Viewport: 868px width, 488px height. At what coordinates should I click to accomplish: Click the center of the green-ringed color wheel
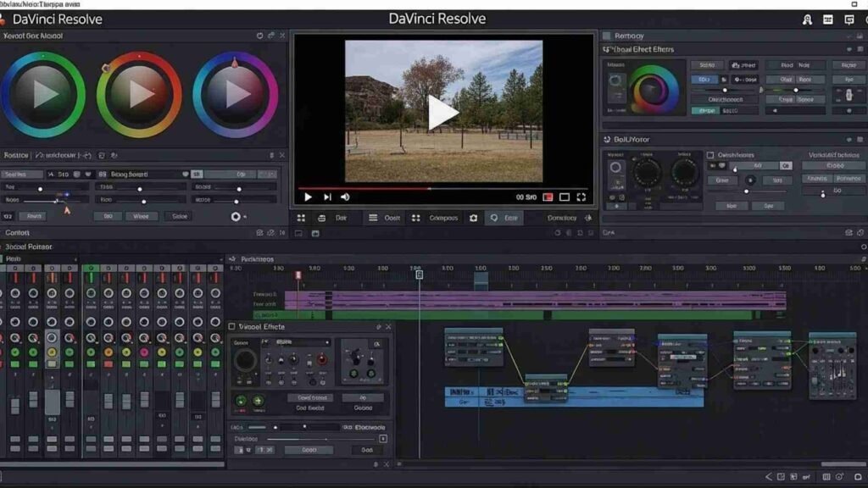[x=43, y=94]
